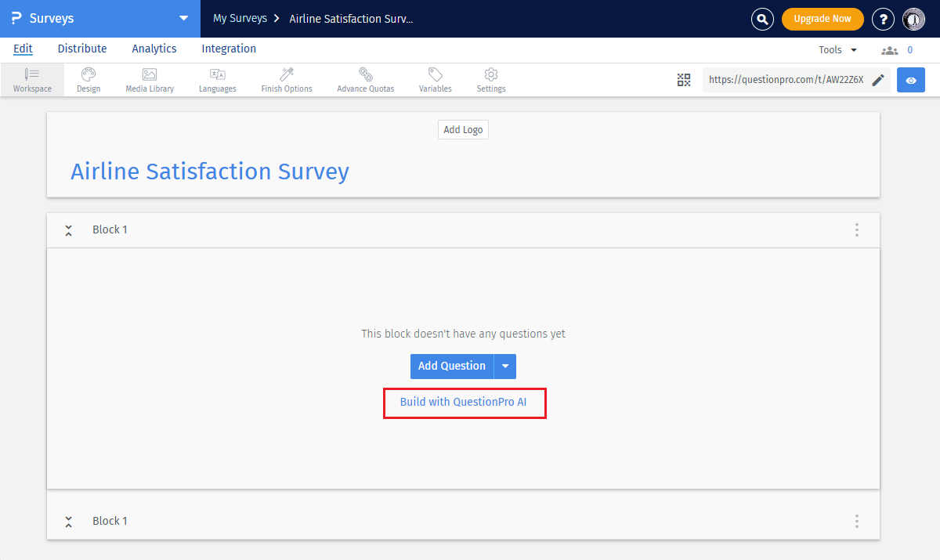
Task: Click the Upgrade Now button
Action: (822, 19)
